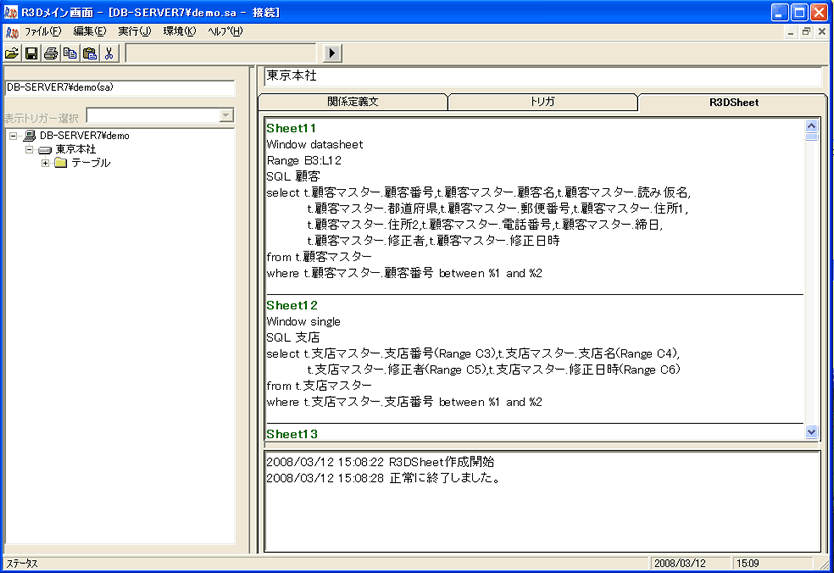
Task: Expand the テーブル folder in tree
Action: pos(45,163)
